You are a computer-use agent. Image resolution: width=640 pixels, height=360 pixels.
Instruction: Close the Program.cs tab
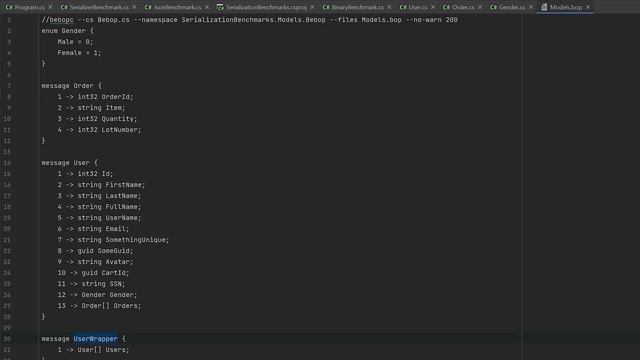coord(50,7)
